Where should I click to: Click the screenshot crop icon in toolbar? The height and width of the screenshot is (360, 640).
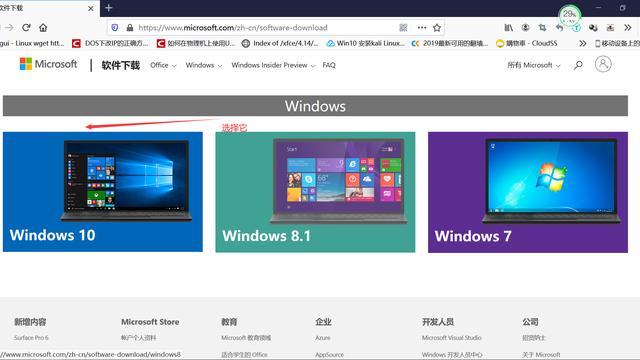[x=542, y=28]
